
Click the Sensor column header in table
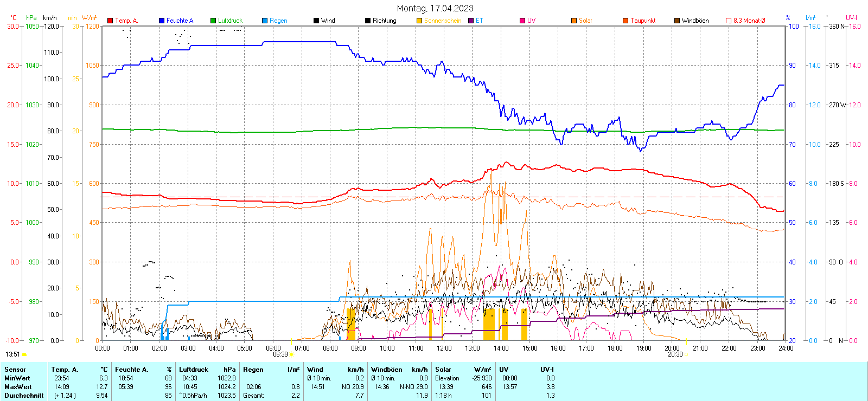coord(15,370)
